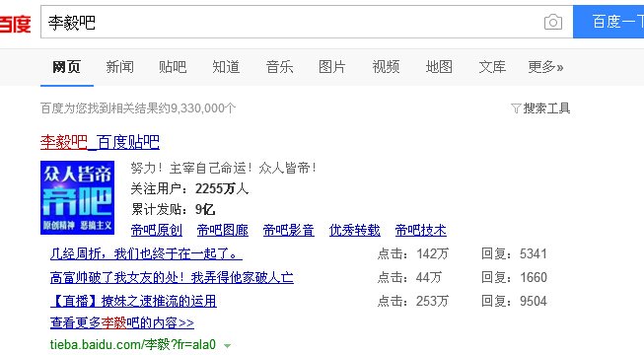Click the 回复：1660 value

click(x=514, y=278)
